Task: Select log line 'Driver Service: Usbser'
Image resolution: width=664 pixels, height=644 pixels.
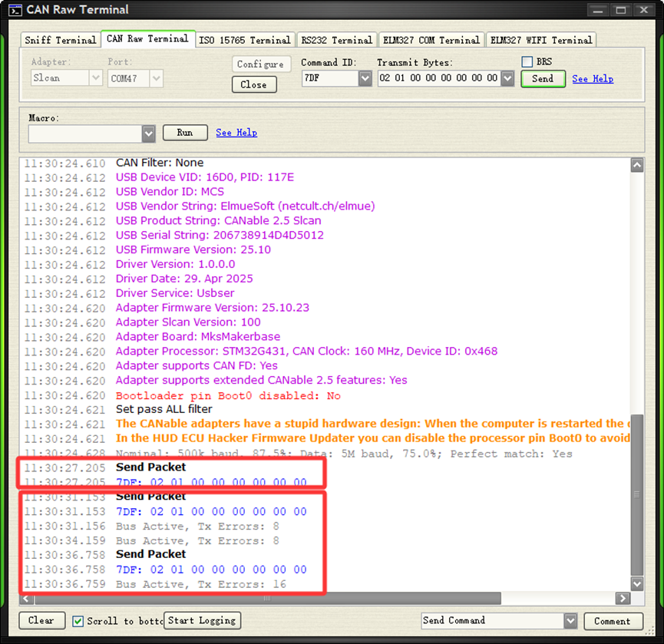Action: pos(175,293)
